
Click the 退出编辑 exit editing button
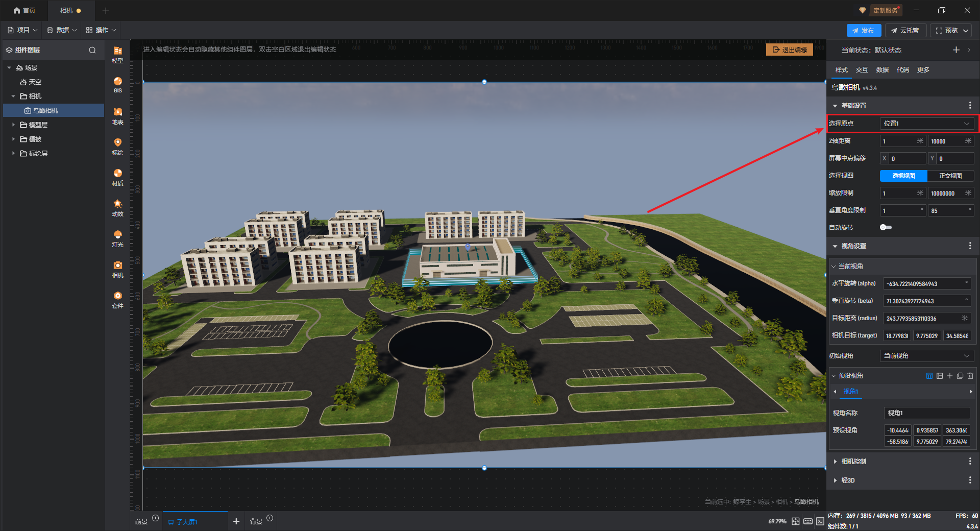click(790, 50)
